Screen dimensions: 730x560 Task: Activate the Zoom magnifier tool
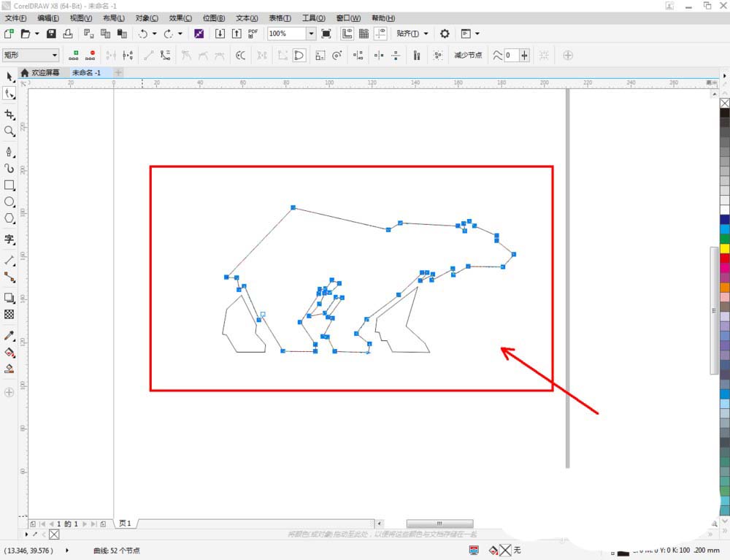[9, 131]
